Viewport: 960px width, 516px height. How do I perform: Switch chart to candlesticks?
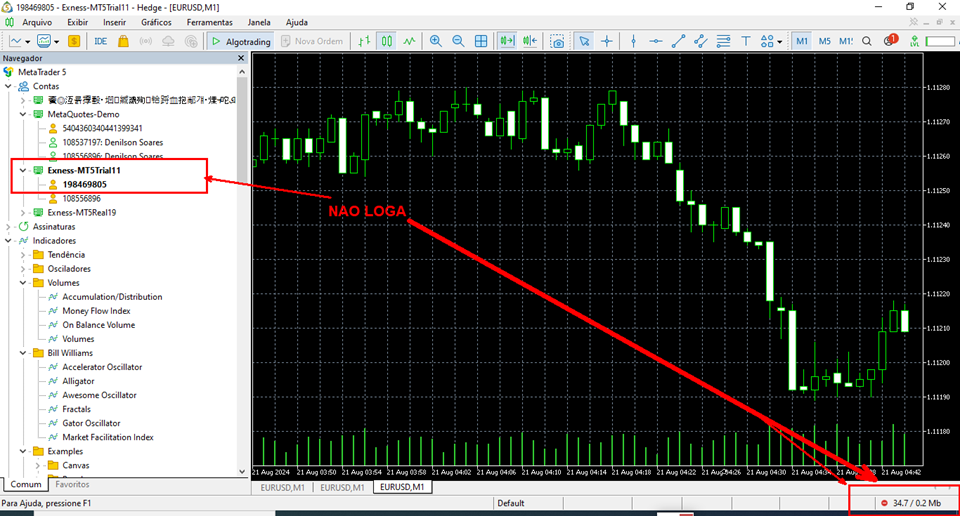pyautogui.click(x=387, y=41)
